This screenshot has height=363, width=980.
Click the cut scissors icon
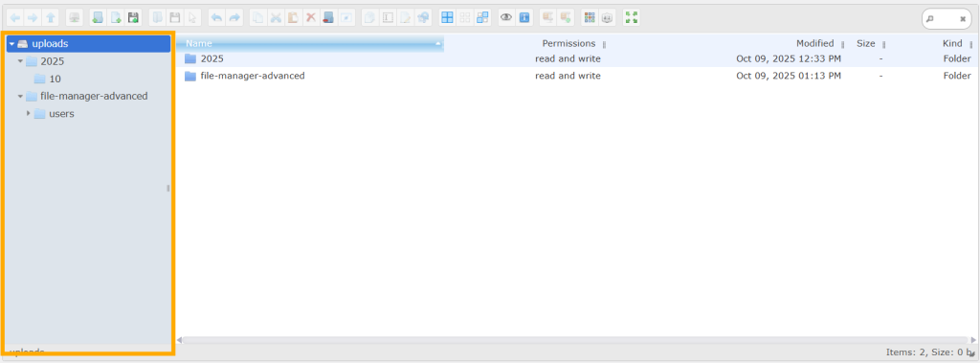click(x=276, y=18)
